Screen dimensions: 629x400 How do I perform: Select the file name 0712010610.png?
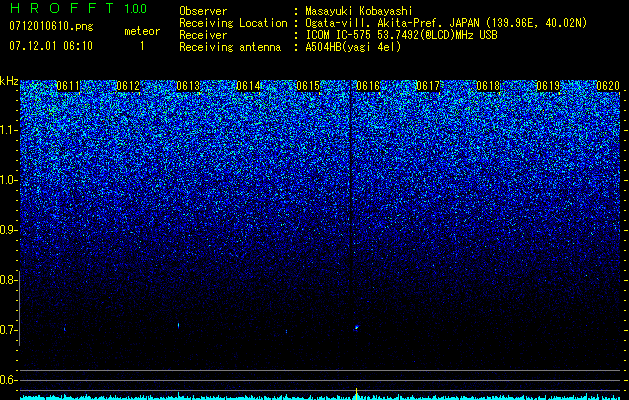tap(51, 26)
